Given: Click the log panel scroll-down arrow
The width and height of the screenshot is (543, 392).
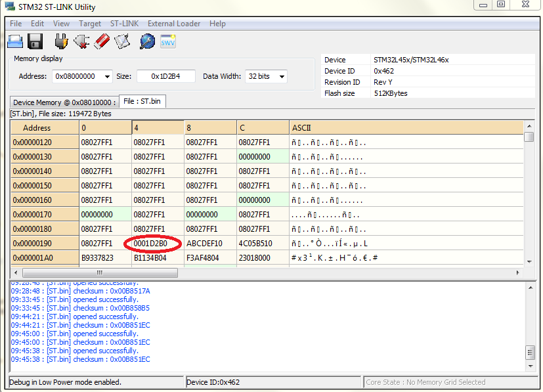Looking at the screenshot, I should pos(530,366).
